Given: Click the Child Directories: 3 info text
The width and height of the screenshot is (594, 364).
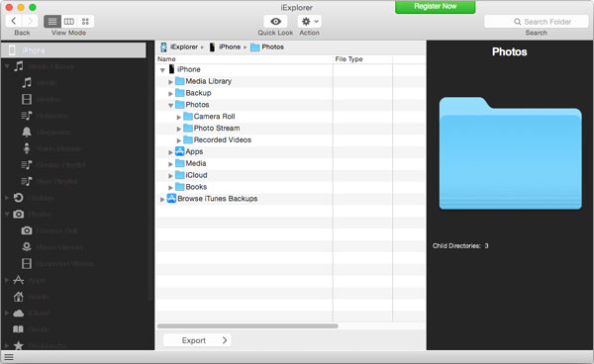Looking at the screenshot, I should pyautogui.click(x=460, y=245).
